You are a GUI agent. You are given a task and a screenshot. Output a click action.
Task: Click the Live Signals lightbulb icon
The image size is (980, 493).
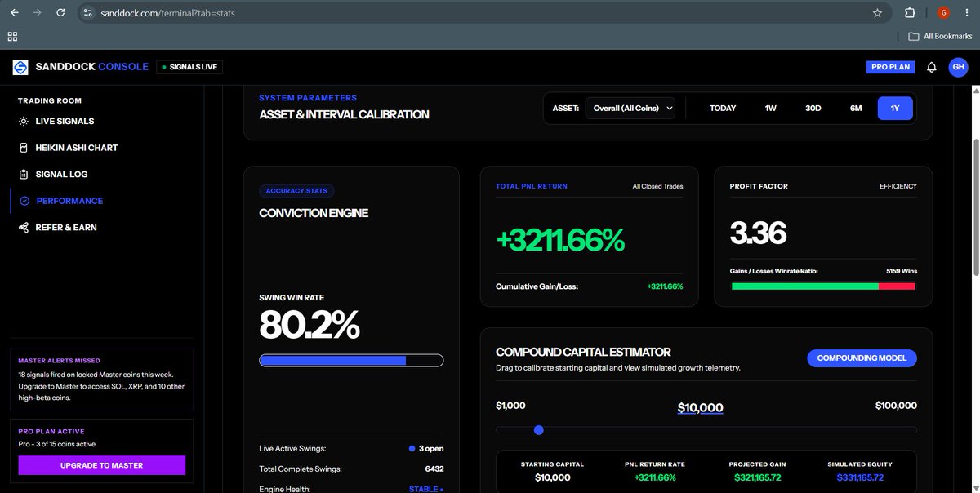pyautogui.click(x=24, y=121)
